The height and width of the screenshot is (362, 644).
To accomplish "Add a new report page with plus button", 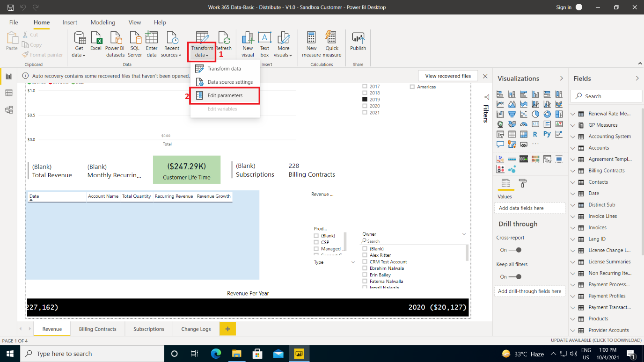I will 227,329.
